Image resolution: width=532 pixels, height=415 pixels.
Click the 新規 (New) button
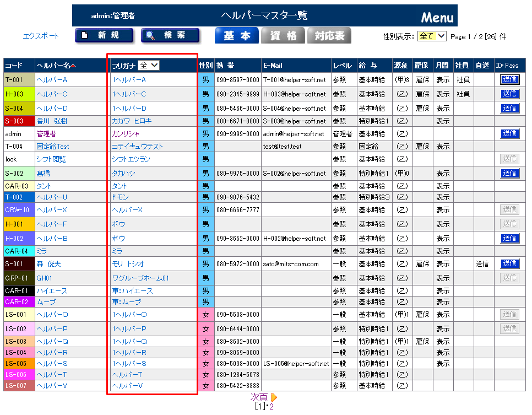[x=104, y=36]
